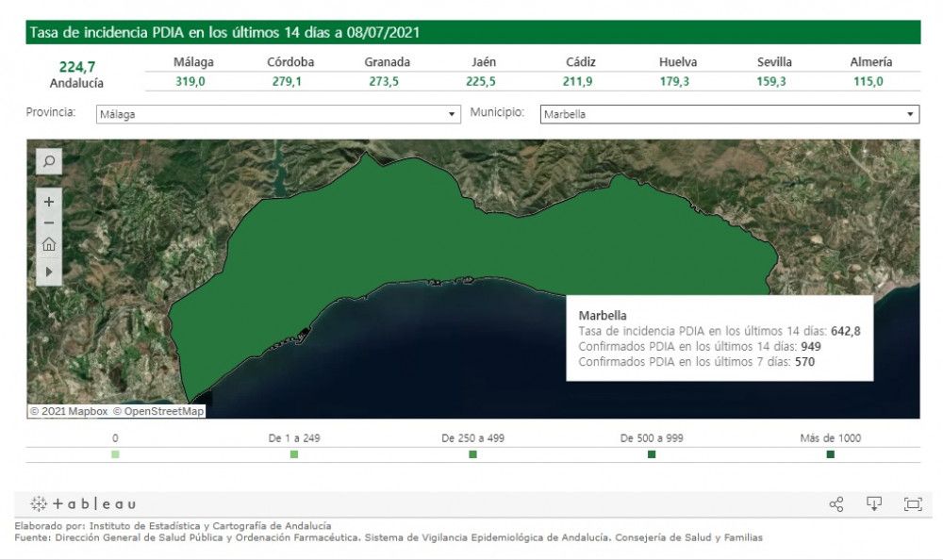Click the Tableau logo
Image resolution: width=943 pixels, height=560 pixels.
[x=83, y=504]
